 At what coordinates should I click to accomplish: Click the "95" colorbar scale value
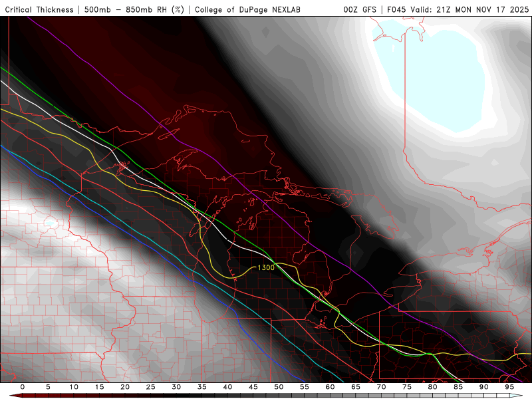click(x=509, y=387)
